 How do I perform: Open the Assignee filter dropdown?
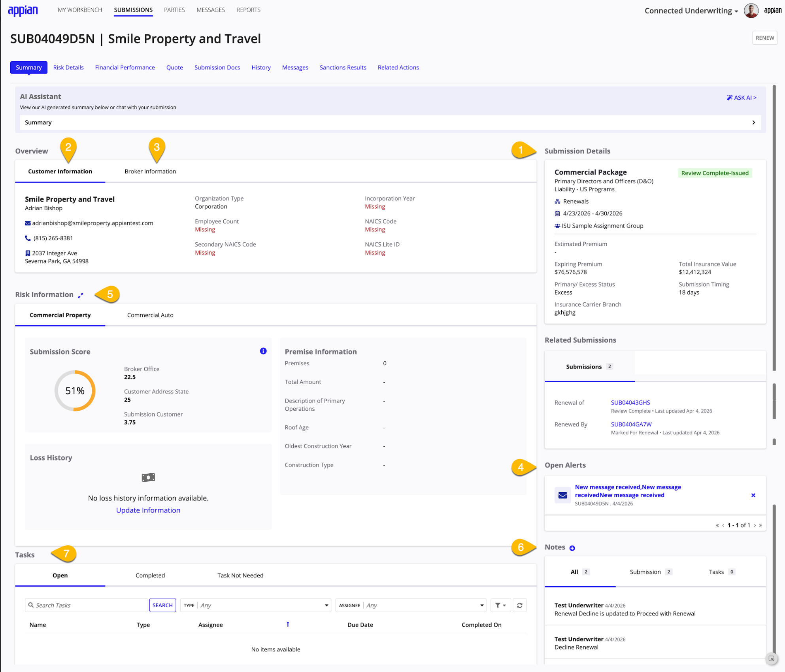(411, 605)
